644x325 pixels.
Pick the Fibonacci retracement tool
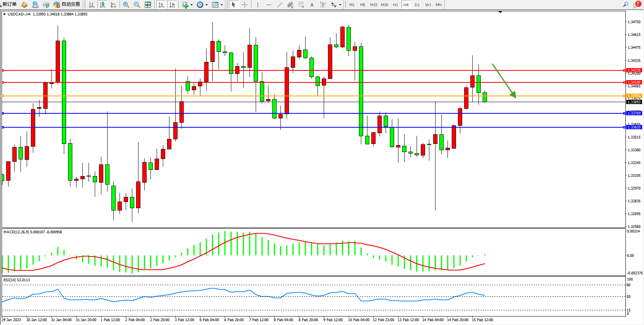click(x=301, y=5)
